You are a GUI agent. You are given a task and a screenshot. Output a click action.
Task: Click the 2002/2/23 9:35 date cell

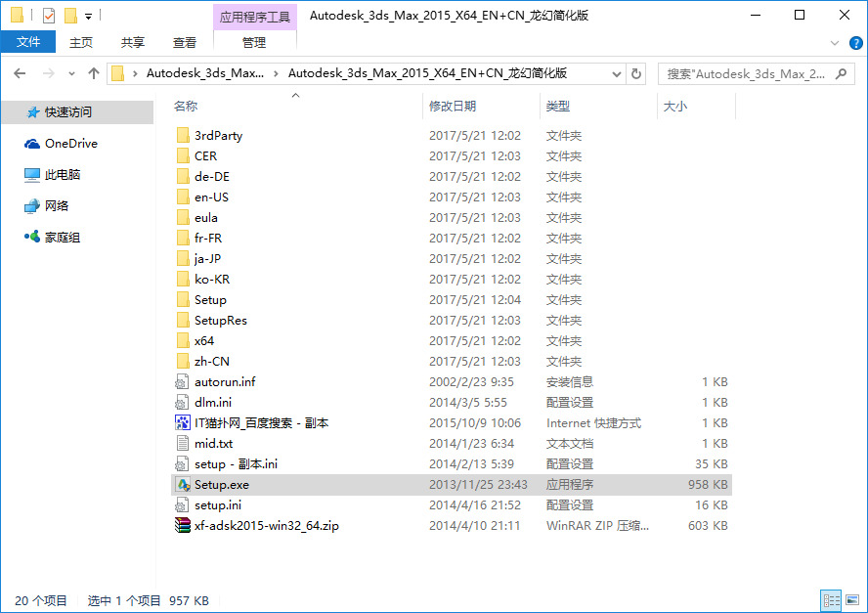(x=472, y=382)
